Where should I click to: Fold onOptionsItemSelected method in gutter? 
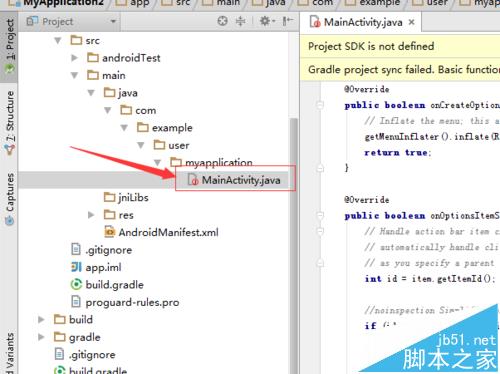[x=320, y=216]
